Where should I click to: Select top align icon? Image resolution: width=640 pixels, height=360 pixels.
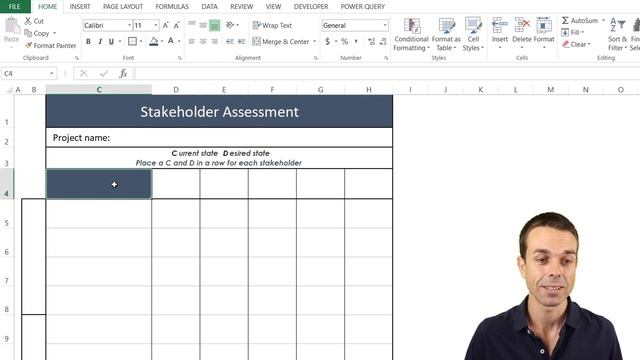192,24
